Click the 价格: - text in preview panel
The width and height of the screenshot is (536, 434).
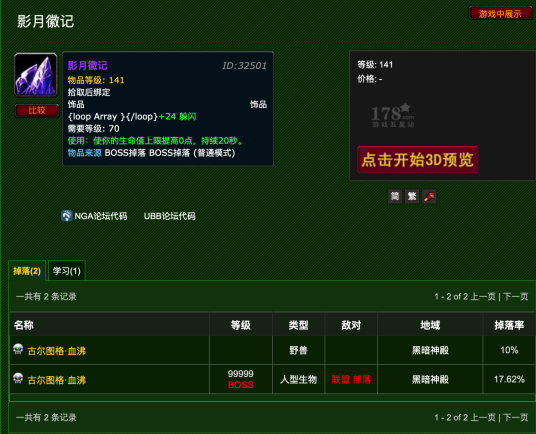coord(370,79)
